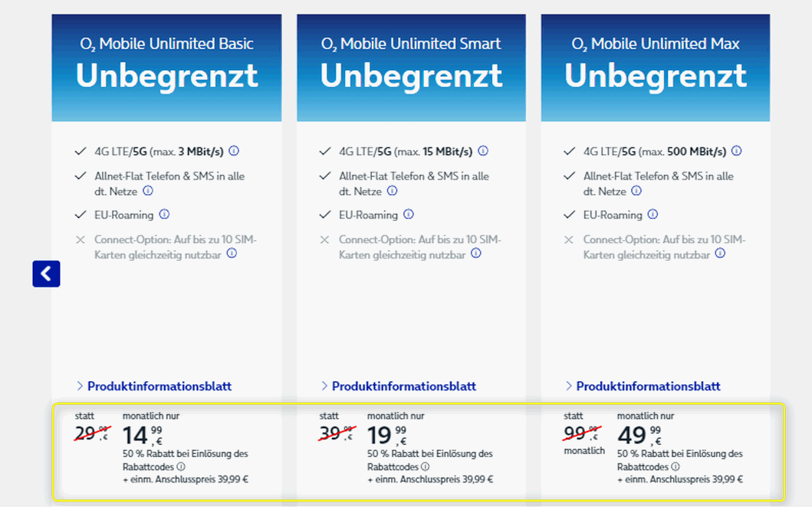Open Rabattcode info icon on Max plan
The height and width of the screenshot is (507, 812).
(x=676, y=466)
